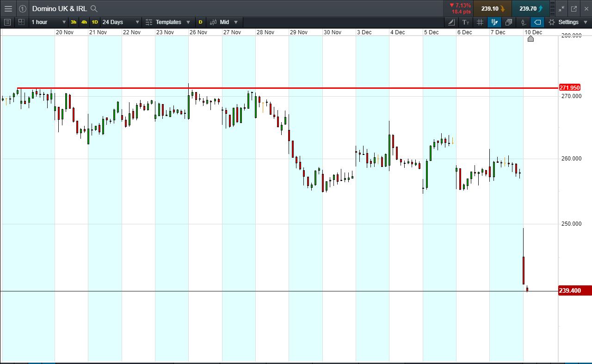Open the drawing tools (trend line) icon
This screenshot has width=592, height=364.
point(451,22)
